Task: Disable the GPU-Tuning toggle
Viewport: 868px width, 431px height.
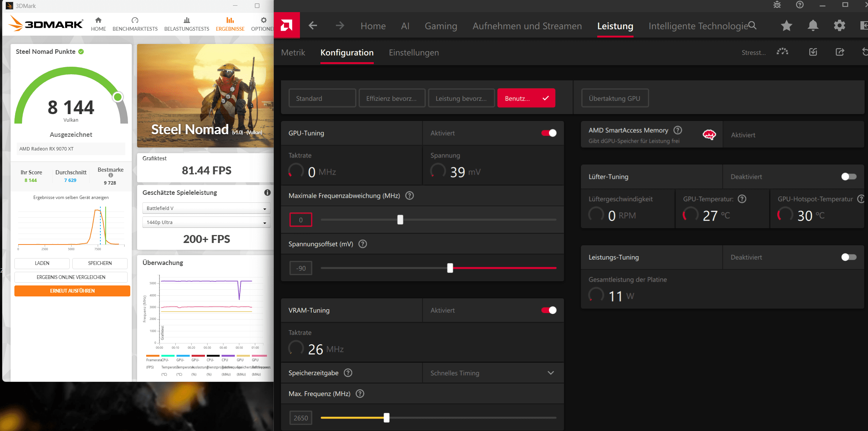Action: (x=549, y=133)
